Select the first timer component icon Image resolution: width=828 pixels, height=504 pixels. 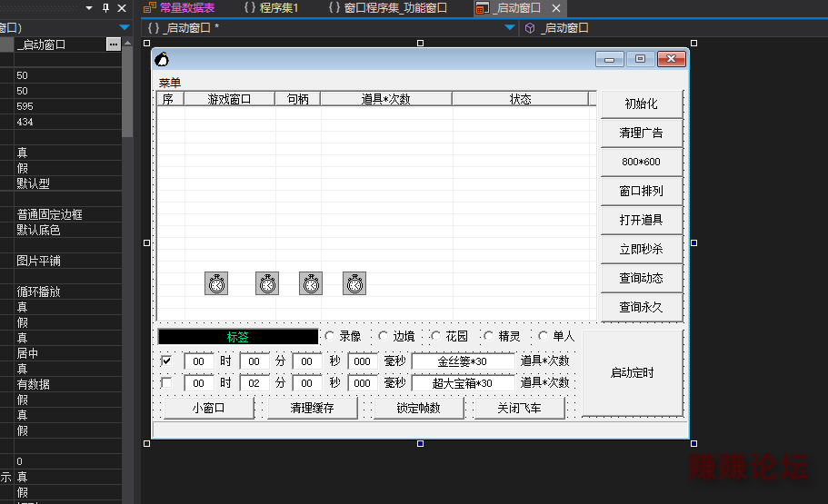tap(216, 283)
